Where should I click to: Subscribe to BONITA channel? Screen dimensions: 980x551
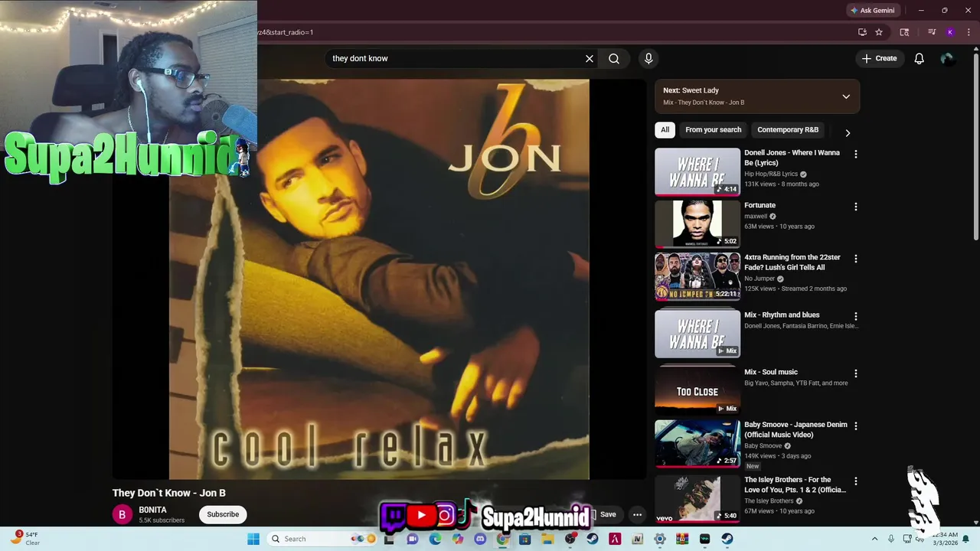[223, 514]
